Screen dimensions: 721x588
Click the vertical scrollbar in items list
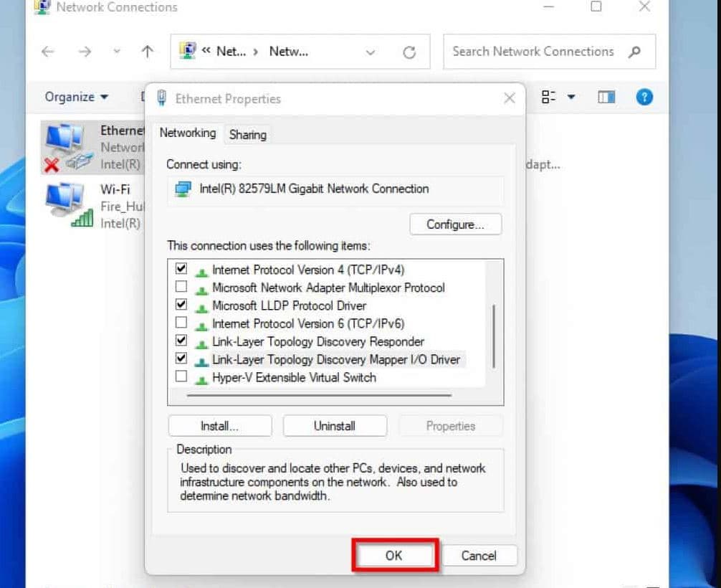click(494, 335)
